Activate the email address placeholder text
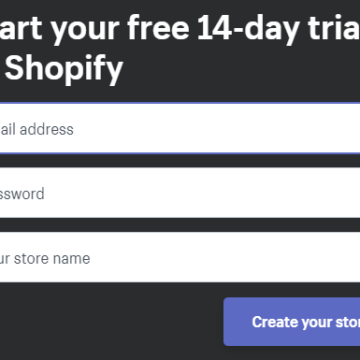The image size is (360, 360). pyautogui.click(x=37, y=129)
